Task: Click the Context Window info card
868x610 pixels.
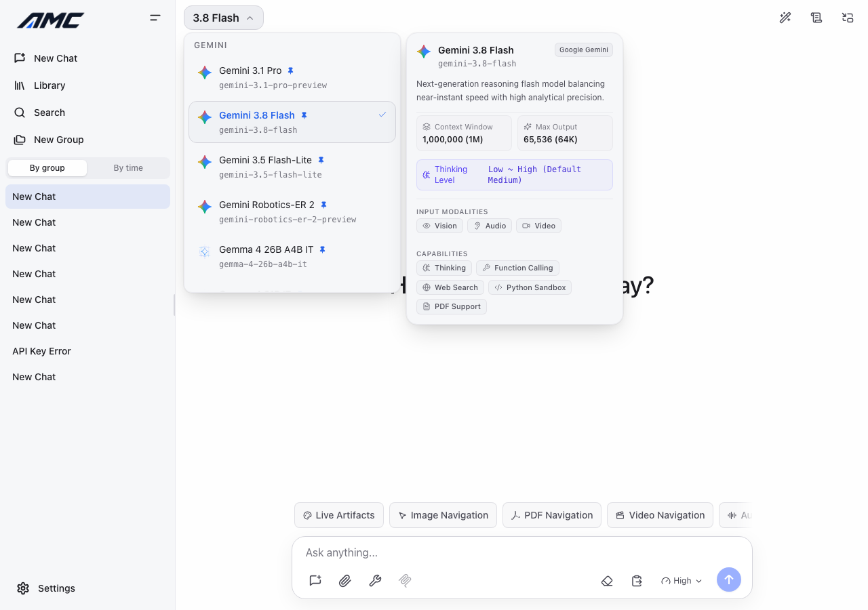Action: (x=464, y=133)
